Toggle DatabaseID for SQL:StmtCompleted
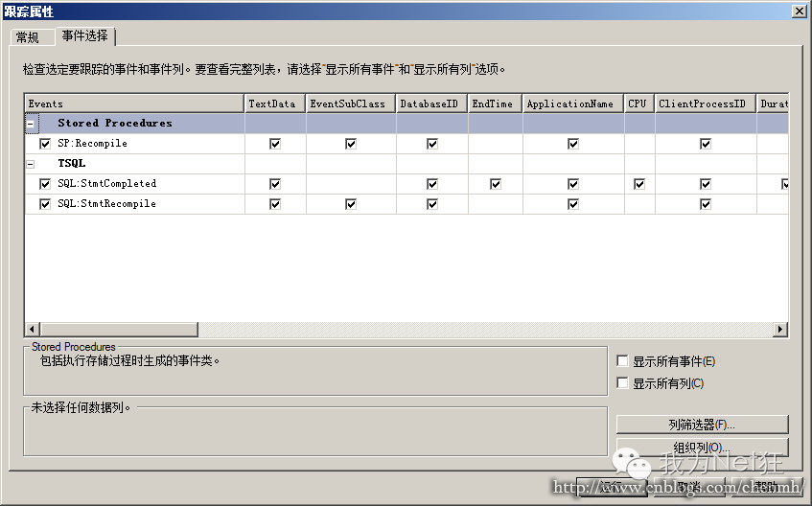 click(x=432, y=184)
